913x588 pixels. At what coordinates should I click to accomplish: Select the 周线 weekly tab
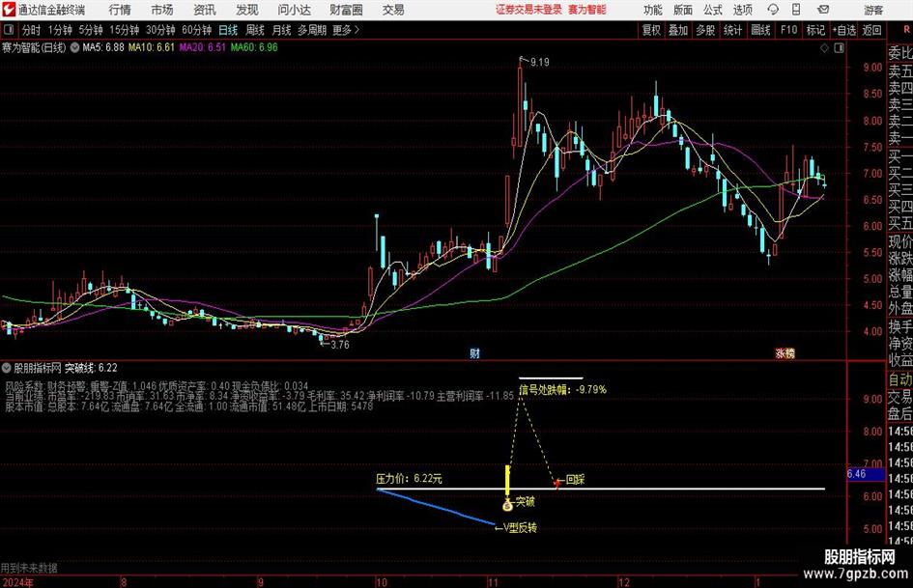255,30
